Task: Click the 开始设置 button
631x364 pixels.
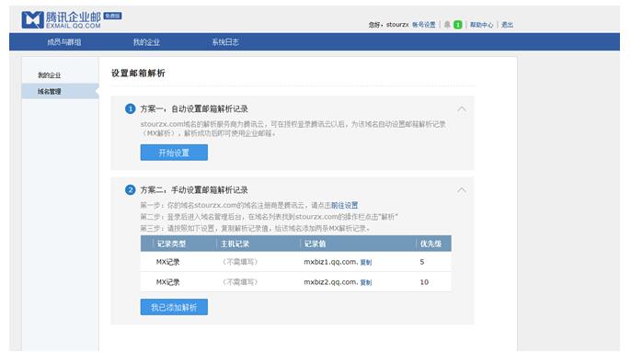Action: point(174,153)
